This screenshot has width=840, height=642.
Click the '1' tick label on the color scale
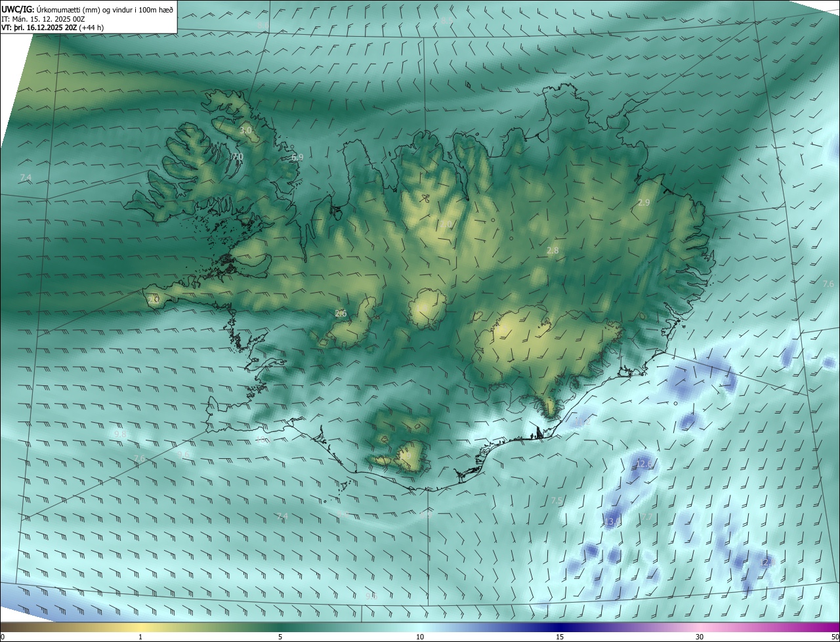[140, 637]
